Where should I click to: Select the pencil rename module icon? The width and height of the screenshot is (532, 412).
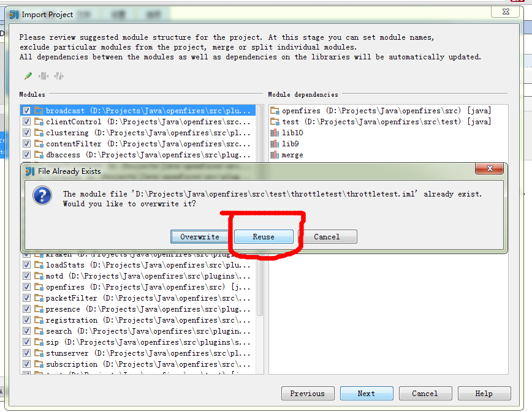pyautogui.click(x=27, y=75)
